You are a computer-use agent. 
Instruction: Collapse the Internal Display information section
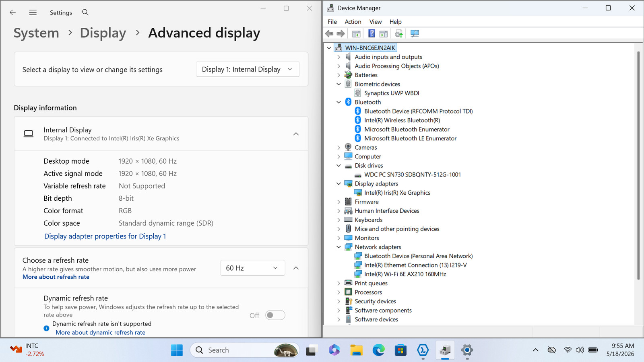[296, 134]
